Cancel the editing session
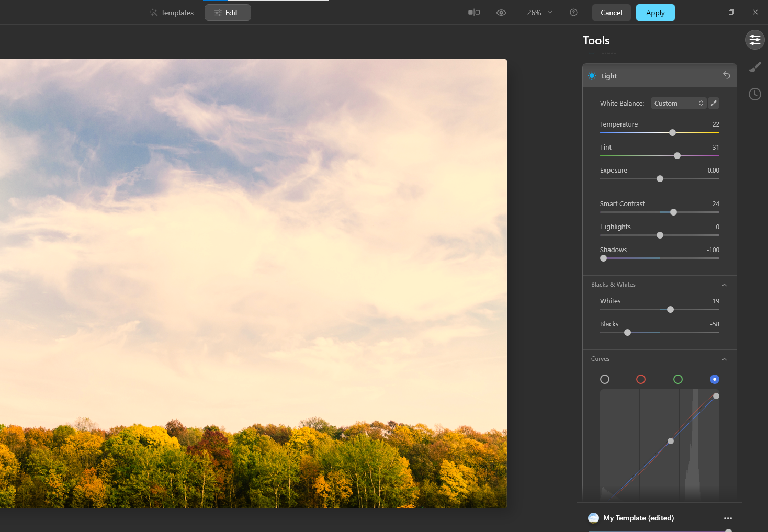Screen dimensions: 768x532 [x=611, y=12]
